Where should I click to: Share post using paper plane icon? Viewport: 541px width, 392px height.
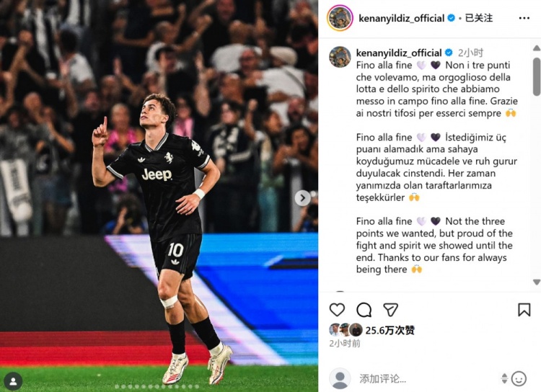390,310
